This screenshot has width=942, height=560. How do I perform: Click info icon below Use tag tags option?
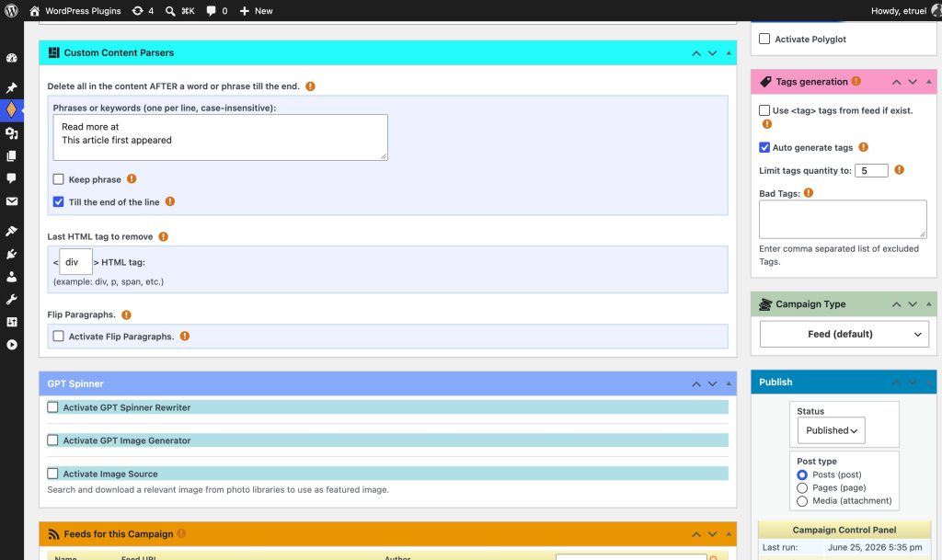pyautogui.click(x=767, y=124)
